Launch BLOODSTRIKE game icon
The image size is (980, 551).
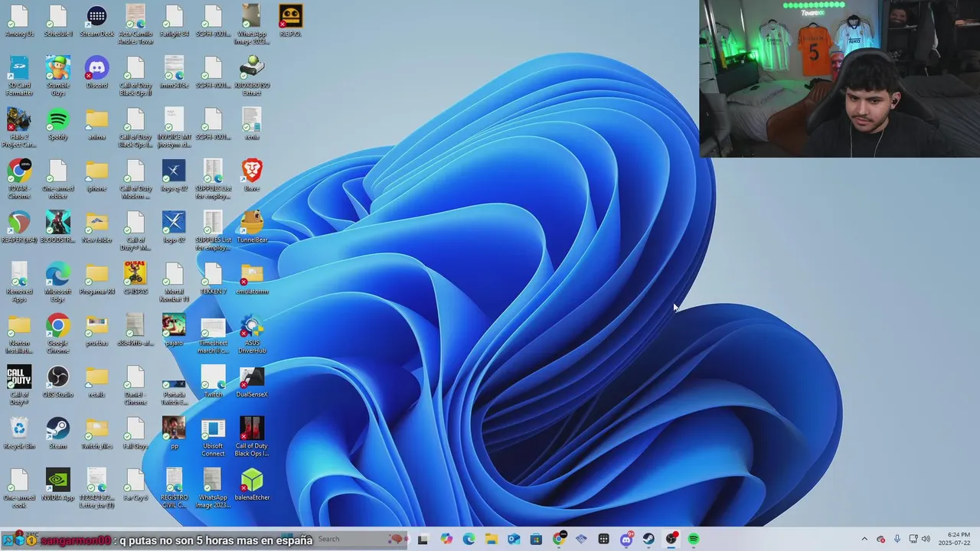tap(58, 227)
